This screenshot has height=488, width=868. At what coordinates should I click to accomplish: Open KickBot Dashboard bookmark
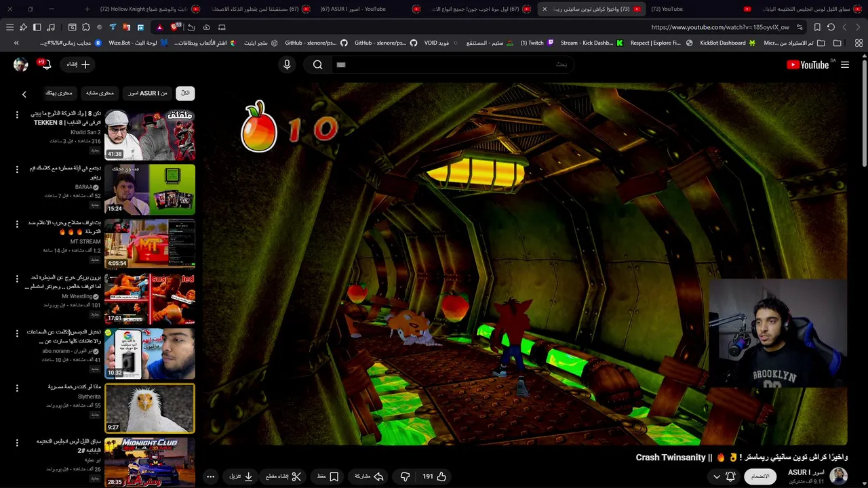coord(728,43)
